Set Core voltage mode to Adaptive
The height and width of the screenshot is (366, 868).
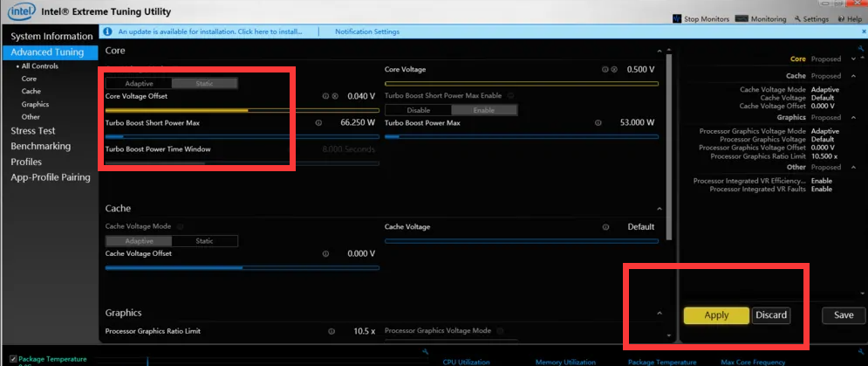pos(139,83)
